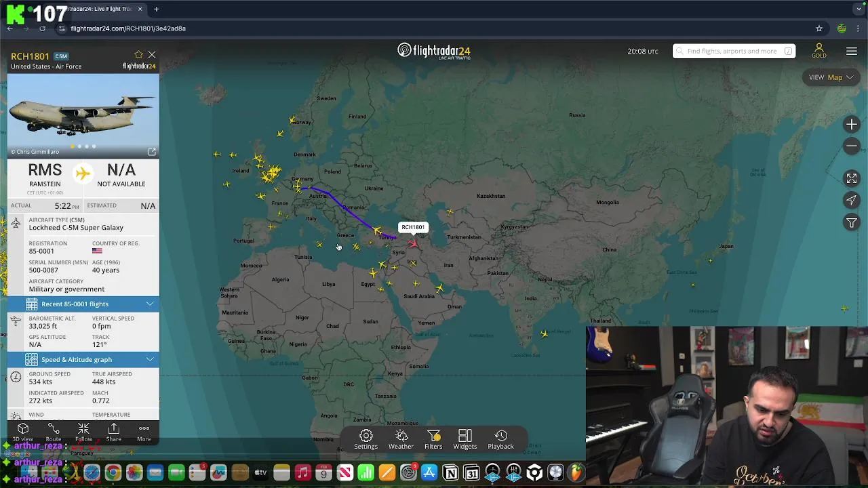The width and height of the screenshot is (868, 488).
Task: Open browser three-dot menu
Action: [x=859, y=28]
